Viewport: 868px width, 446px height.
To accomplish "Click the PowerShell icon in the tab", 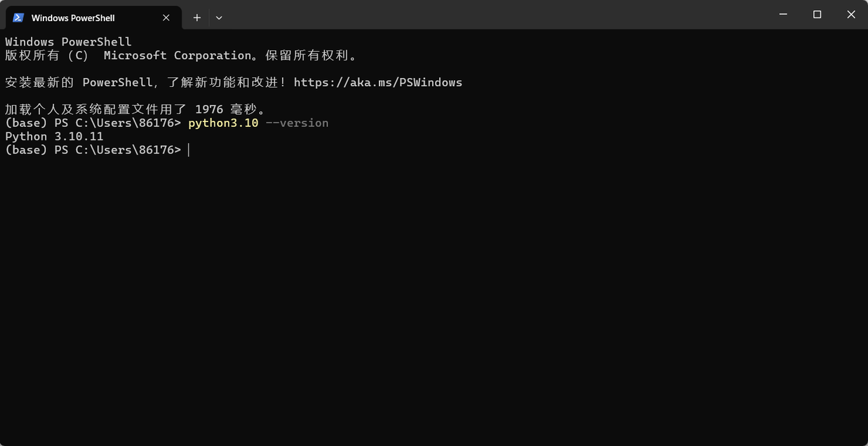I will [18, 18].
